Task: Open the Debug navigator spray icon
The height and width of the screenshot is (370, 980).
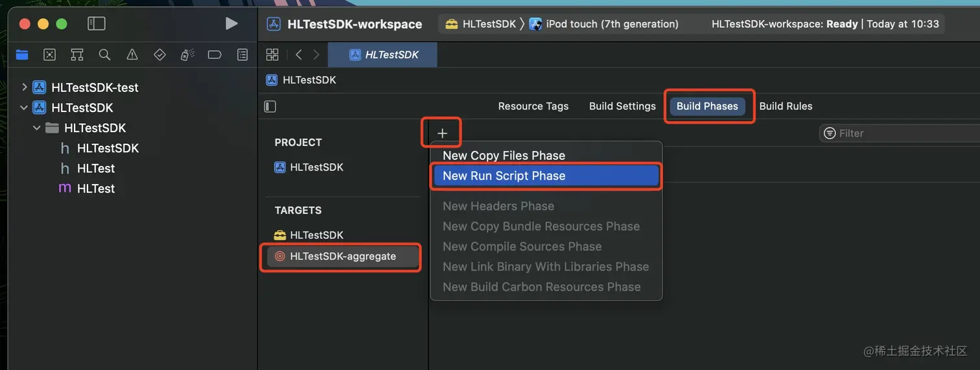Action: pyautogui.click(x=187, y=54)
